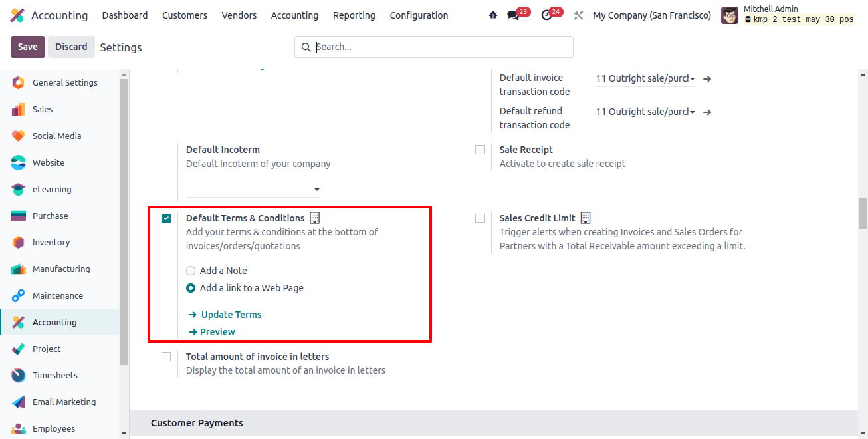Click the search magnifier icon
This screenshot has width=868, height=439.
click(306, 47)
